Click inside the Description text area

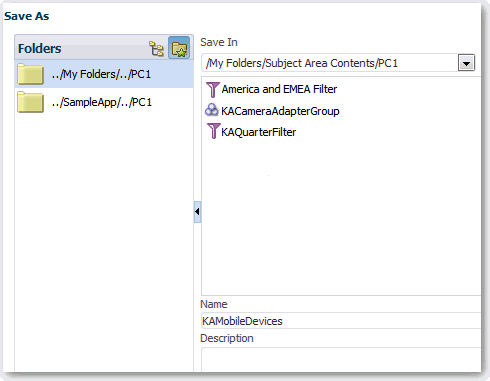[341, 360]
